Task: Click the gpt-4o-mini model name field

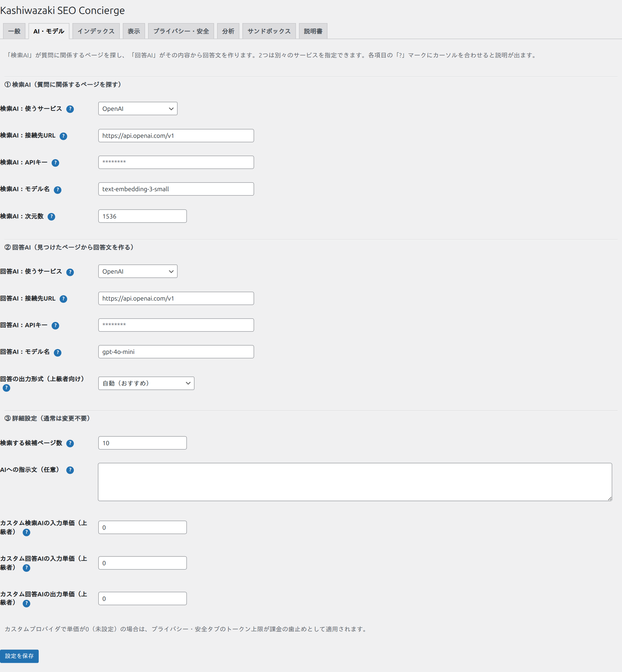Action: 176,352
